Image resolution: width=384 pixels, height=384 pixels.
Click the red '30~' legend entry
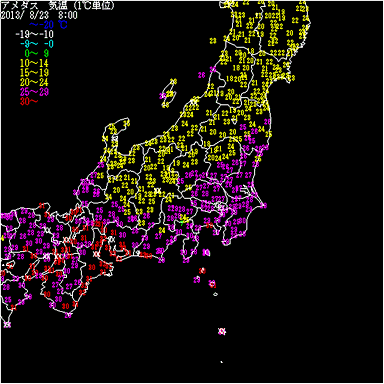click(29, 101)
